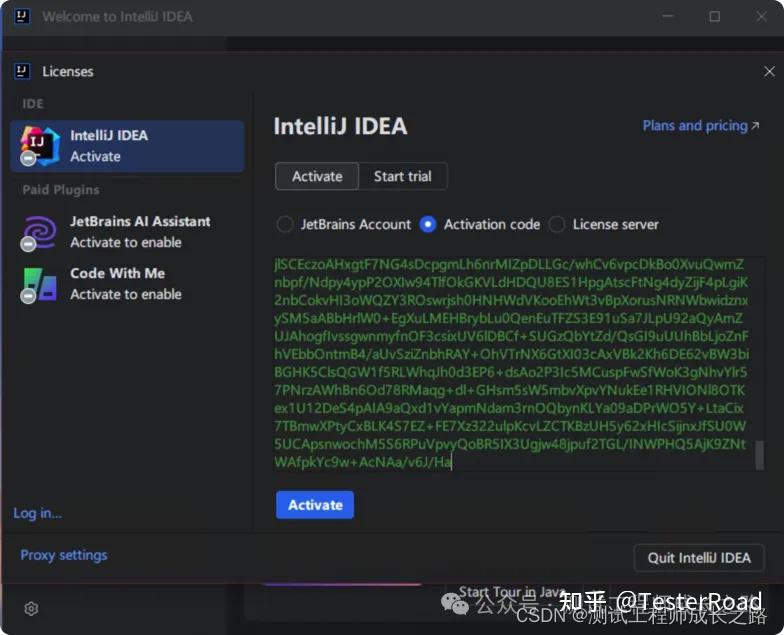This screenshot has width=784, height=635.
Task: Click the blue Activate button
Action: (x=315, y=505)
